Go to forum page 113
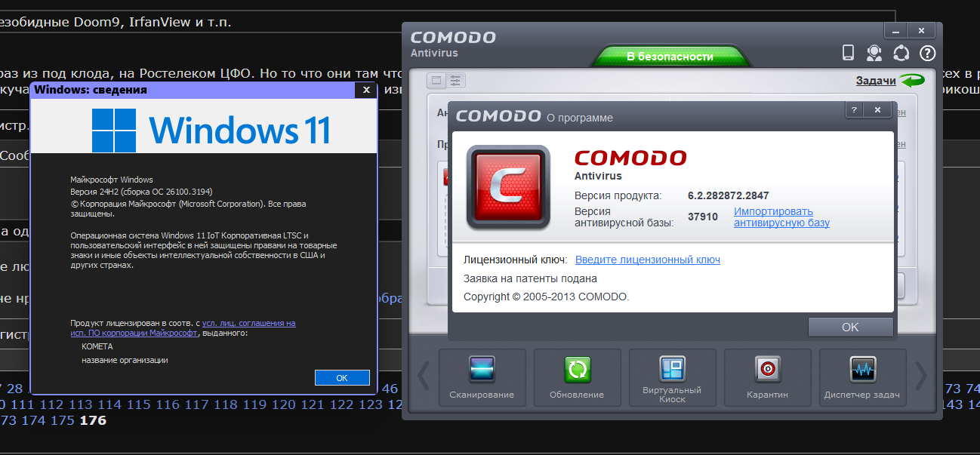 tap(80, 405)
